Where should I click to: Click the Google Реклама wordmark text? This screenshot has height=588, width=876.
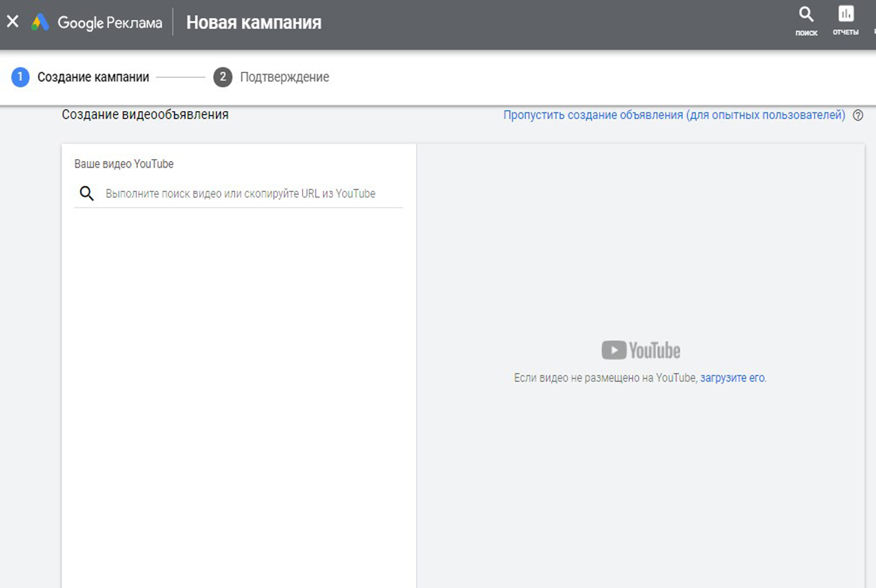click(x=110, y=23)
